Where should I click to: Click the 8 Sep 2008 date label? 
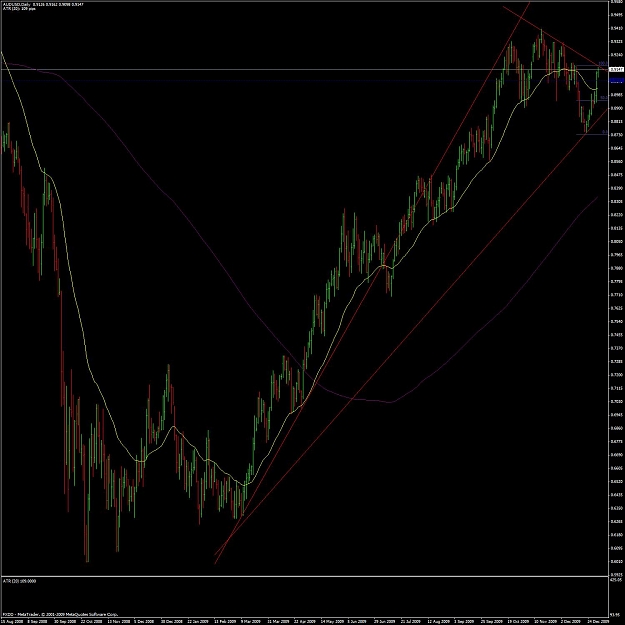click(37, 621)
